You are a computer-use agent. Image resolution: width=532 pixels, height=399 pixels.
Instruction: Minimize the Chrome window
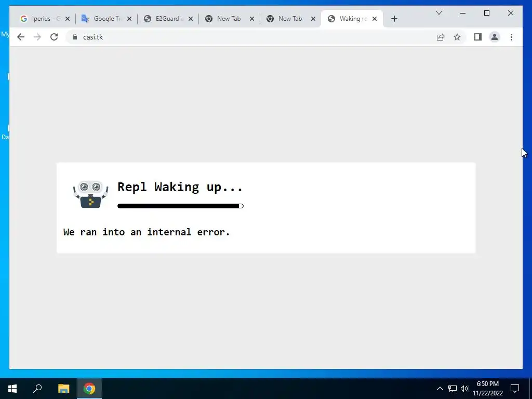click(x=463, y=13)
